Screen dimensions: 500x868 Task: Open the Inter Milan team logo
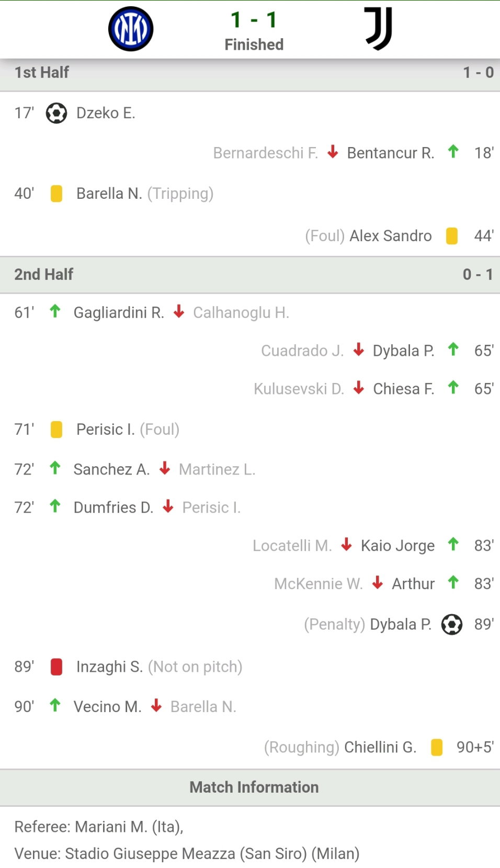coord(131,29)
